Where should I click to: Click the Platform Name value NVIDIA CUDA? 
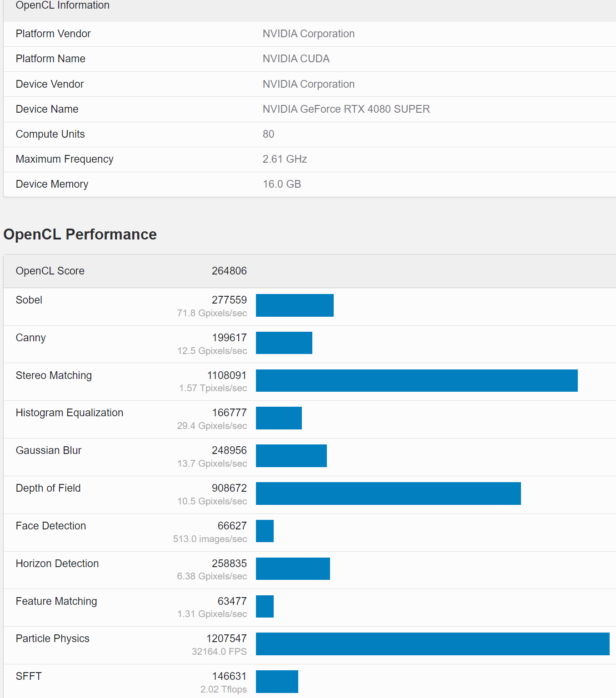[296, 59]
